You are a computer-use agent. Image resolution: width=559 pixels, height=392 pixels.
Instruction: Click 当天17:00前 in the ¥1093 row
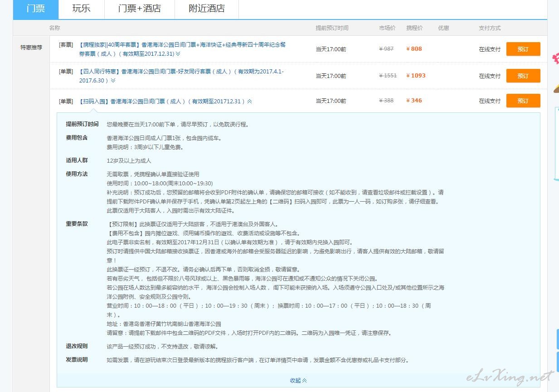[x=331, y=76]
